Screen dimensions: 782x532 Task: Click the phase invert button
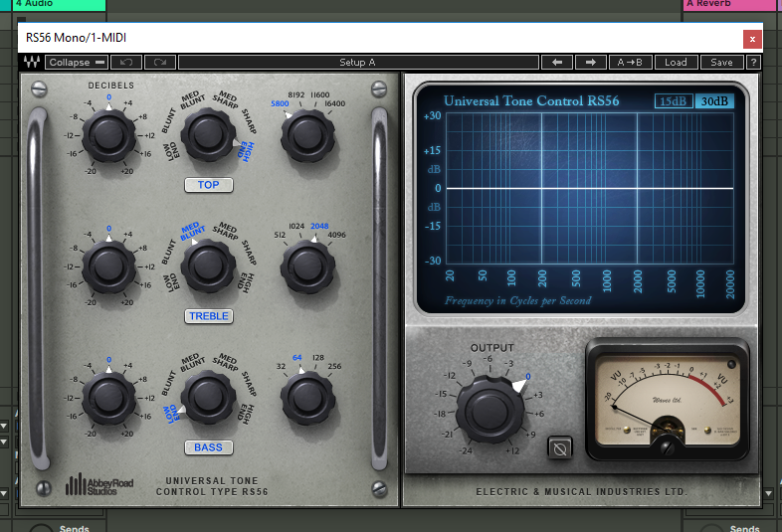(559, 448)
